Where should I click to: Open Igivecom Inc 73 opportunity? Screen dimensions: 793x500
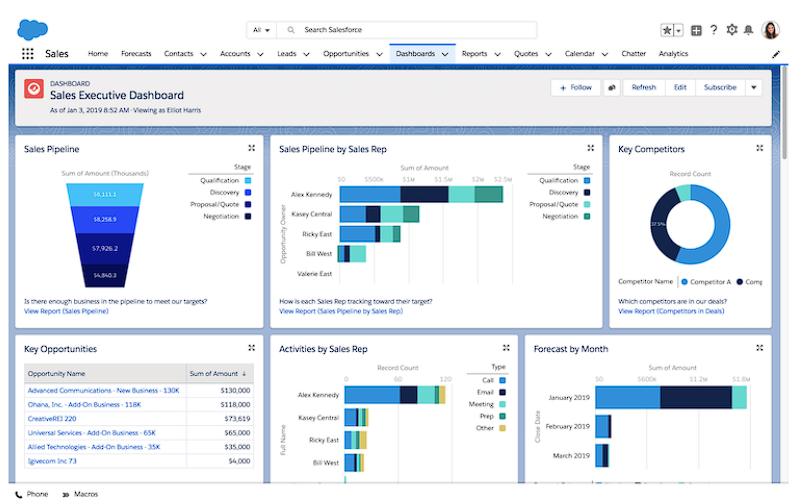point(52,461)
